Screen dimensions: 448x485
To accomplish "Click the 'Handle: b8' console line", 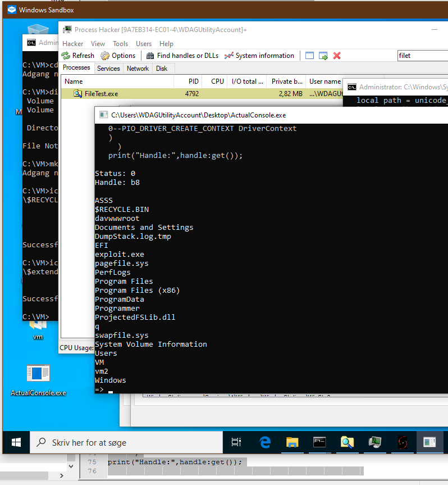I will (x=117, y=183).
